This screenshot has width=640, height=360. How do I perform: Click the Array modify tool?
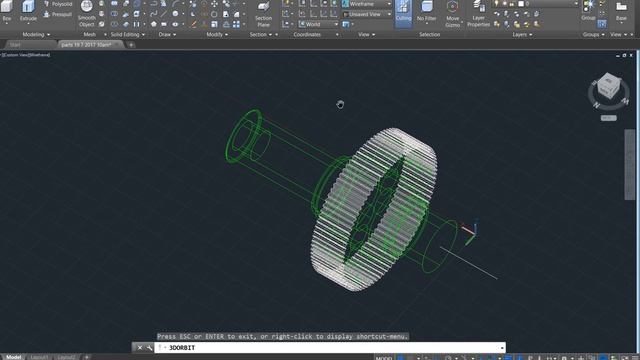236,24
